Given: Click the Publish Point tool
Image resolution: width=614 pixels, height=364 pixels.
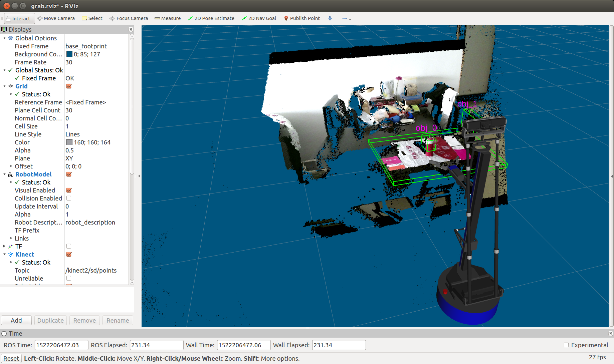Looking at the screenshot, I should tap(302, 18).
